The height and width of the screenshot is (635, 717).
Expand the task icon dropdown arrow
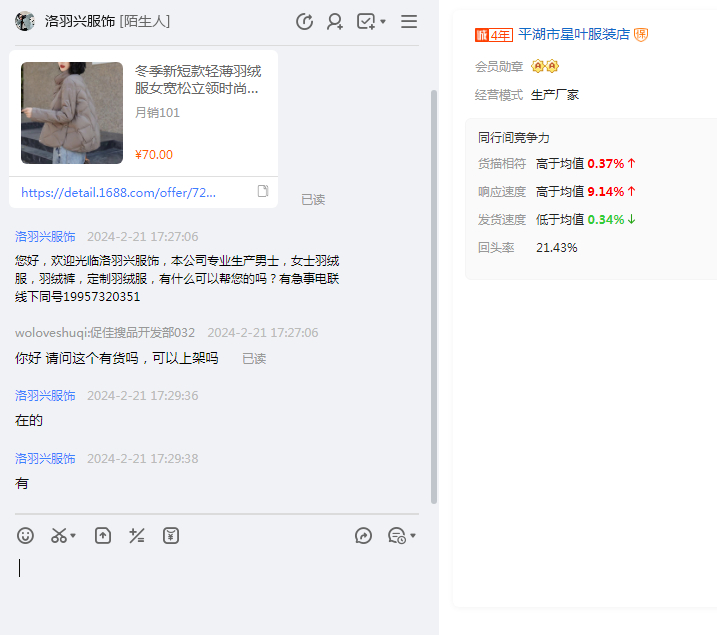click(x=383, y=21)
